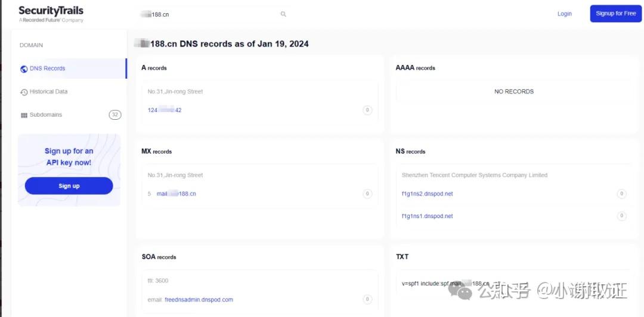Click 'Sign up for an API key now!' text
This screenshot has height=317, width=644.
tap(69, 157)
